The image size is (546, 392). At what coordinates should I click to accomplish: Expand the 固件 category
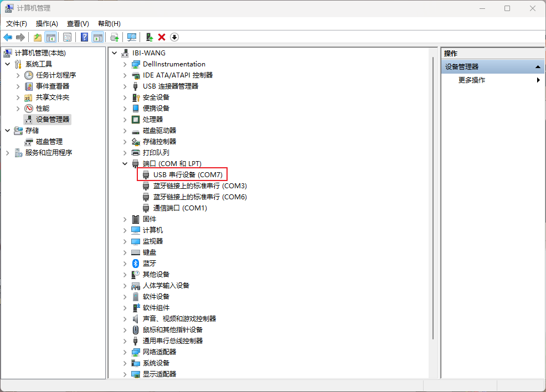point(125,219)
